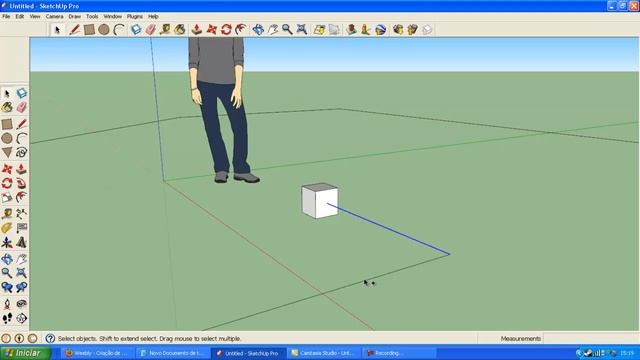The height and width of the screenshot is (360, 640).
Task: Activate Push/Pull tool in the top toolbar
Action: (x=197, y=29)
